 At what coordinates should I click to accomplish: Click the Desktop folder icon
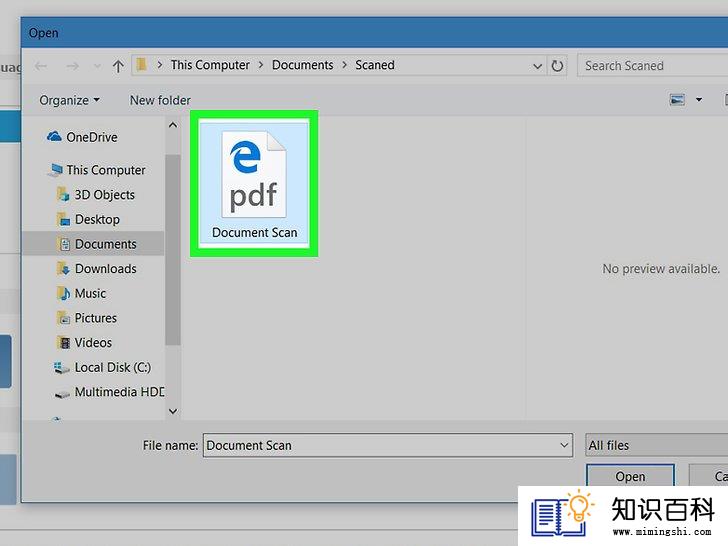click(63, 219)
